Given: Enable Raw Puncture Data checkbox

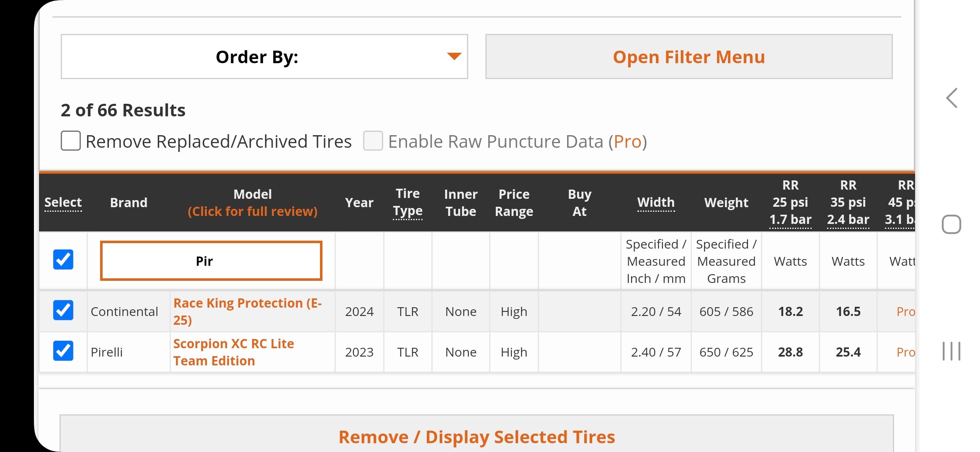Looking at the screenshot, I should point(373,141).
